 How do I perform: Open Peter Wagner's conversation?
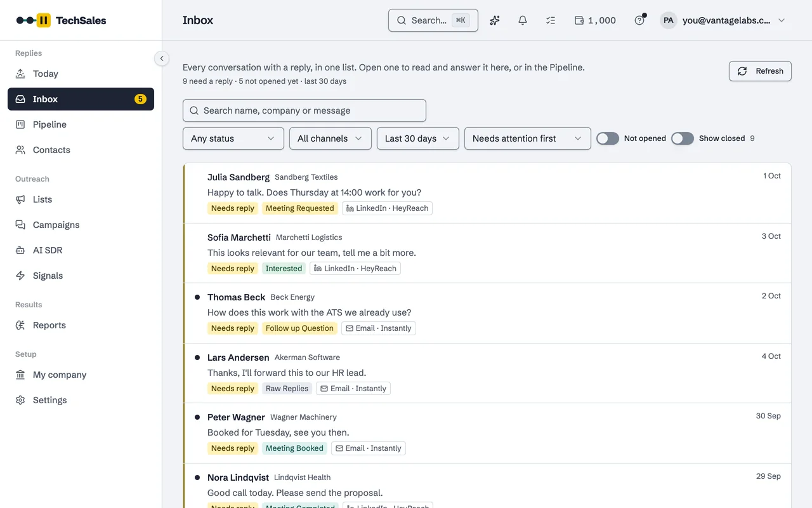tap(487, 433)
